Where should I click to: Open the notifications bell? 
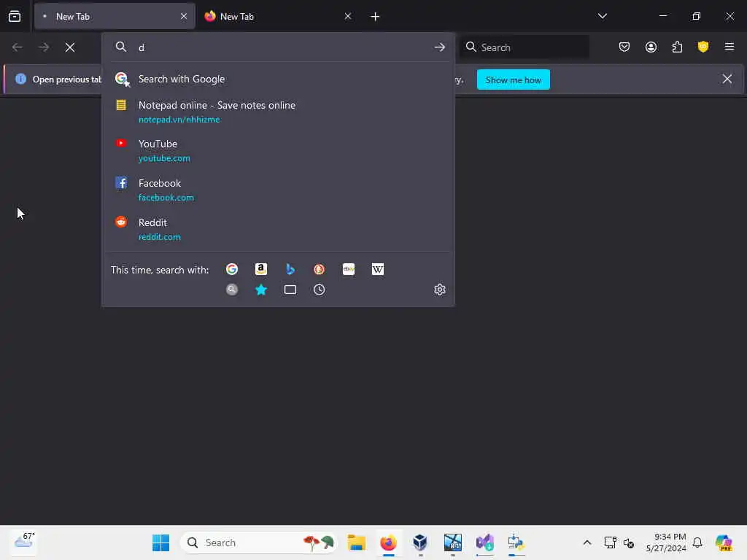(697, 542)
